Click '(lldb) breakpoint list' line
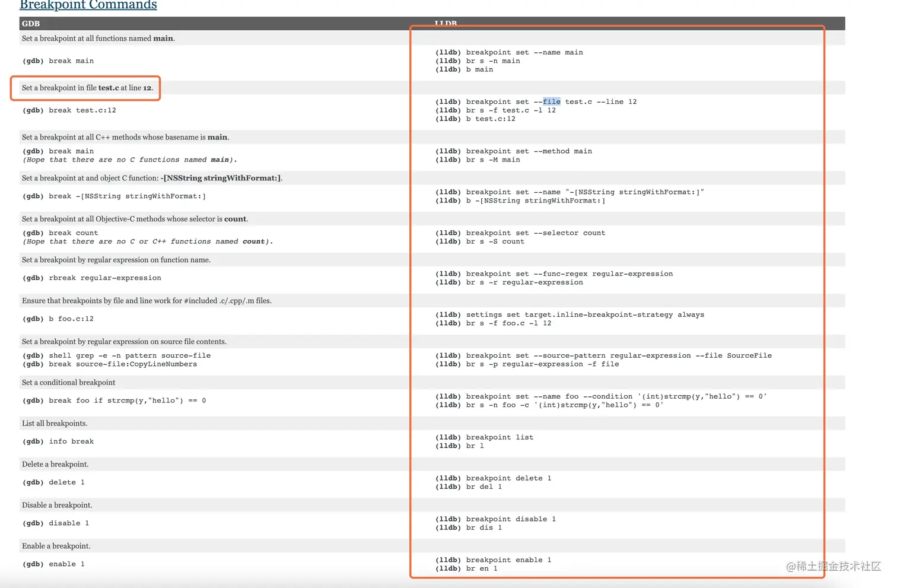 coord(484,438)
